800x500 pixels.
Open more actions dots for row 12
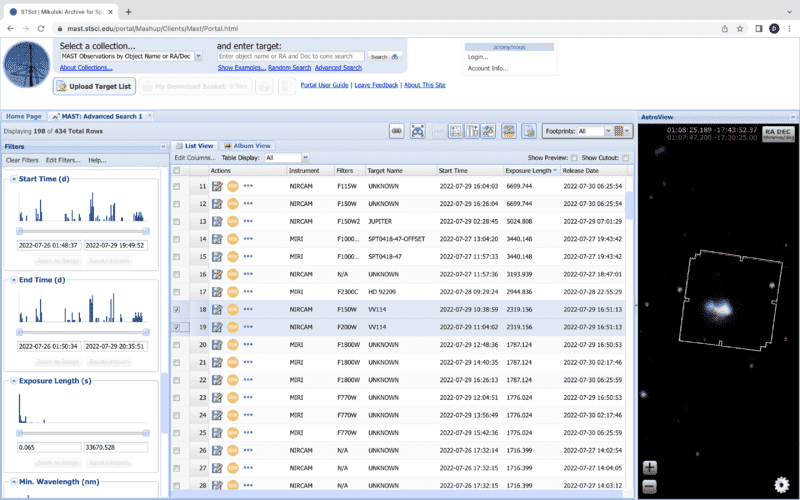(248, 204)
